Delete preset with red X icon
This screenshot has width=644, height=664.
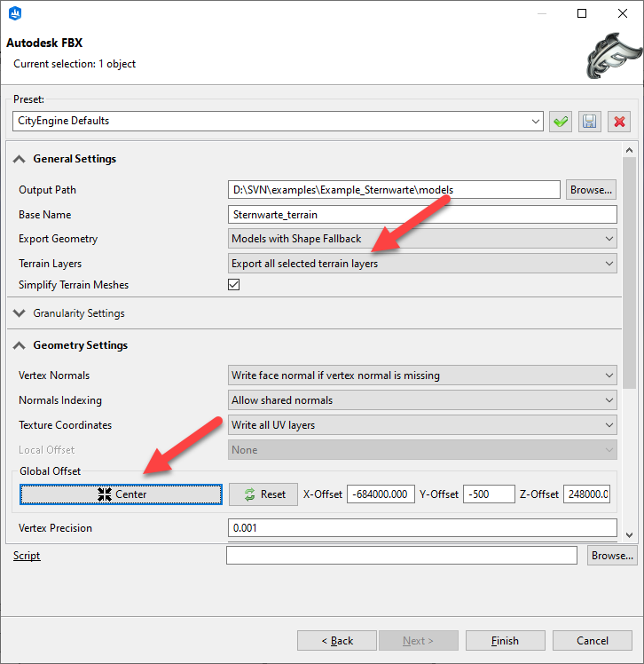click(x=619, y=122)
